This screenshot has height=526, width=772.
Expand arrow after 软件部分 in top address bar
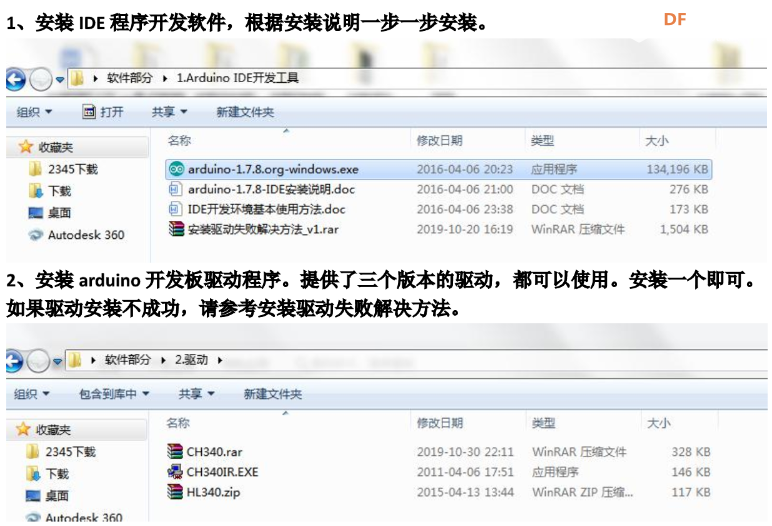click(x=165, y=78)
